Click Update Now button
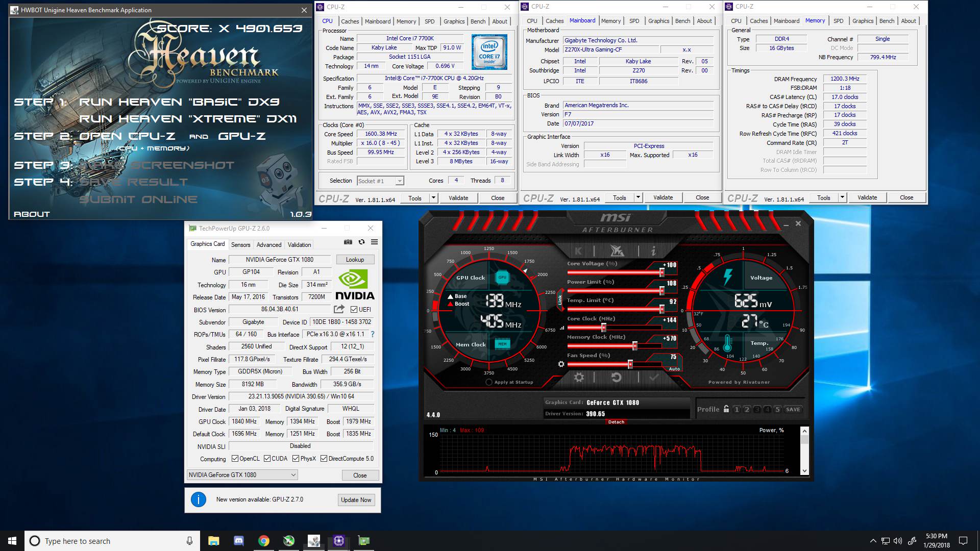The height and width of the screenshot is (551, 980). pyautogui.click(x=356, y=500)
